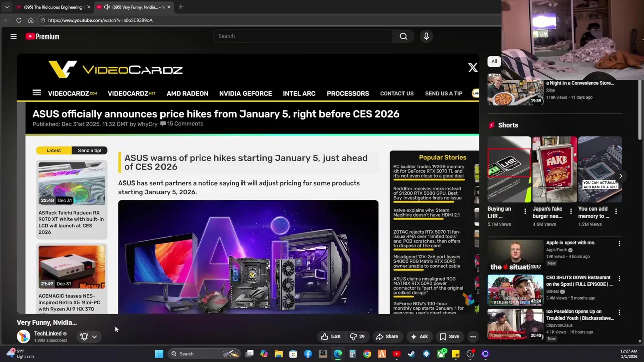Click the Share button

387,337
